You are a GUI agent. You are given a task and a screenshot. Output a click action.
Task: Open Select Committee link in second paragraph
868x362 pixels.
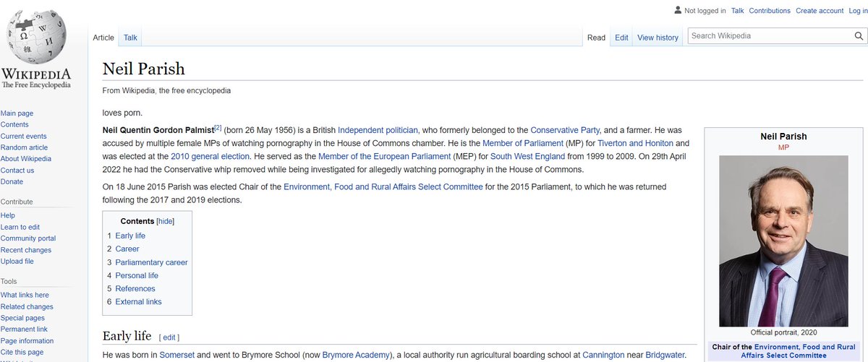tap(383, 186)
